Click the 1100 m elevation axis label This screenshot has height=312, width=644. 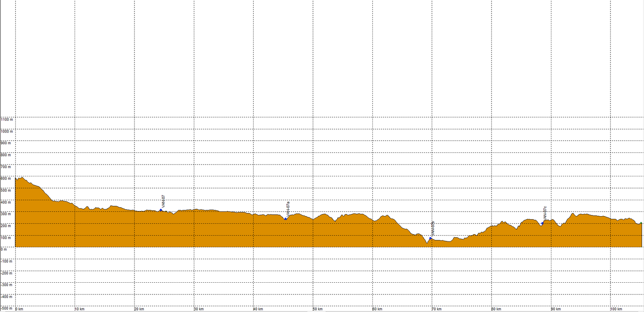coord(7,119)
